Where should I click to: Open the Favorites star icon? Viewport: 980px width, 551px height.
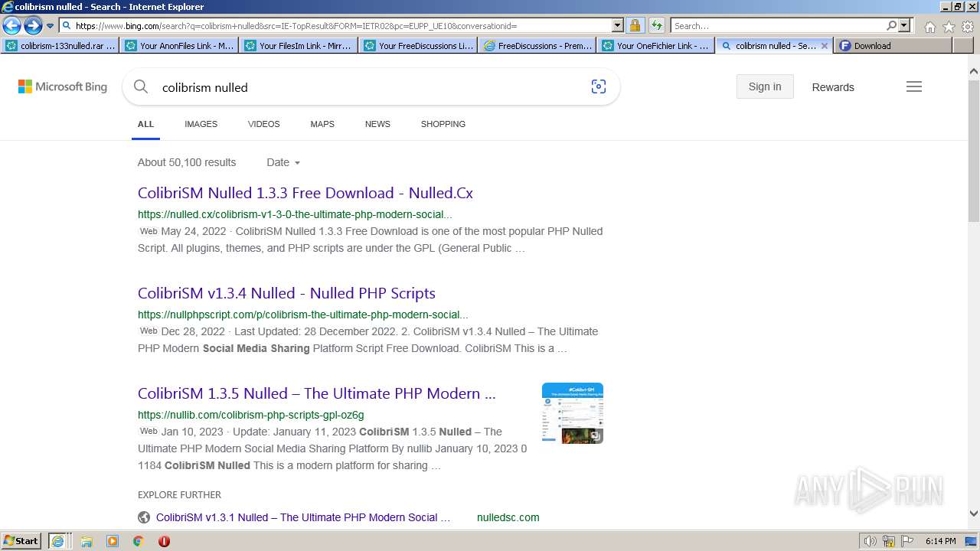click(x=949, y=27)
